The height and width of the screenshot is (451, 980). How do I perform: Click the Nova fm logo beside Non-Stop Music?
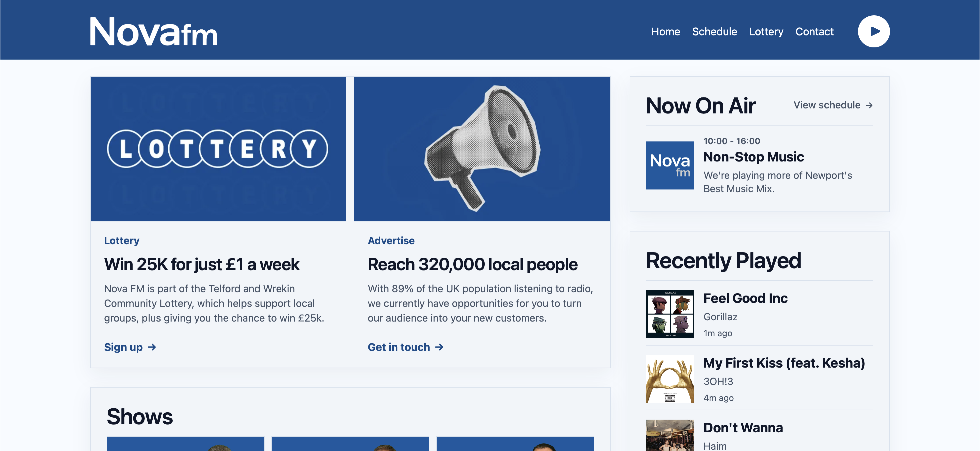670,165
